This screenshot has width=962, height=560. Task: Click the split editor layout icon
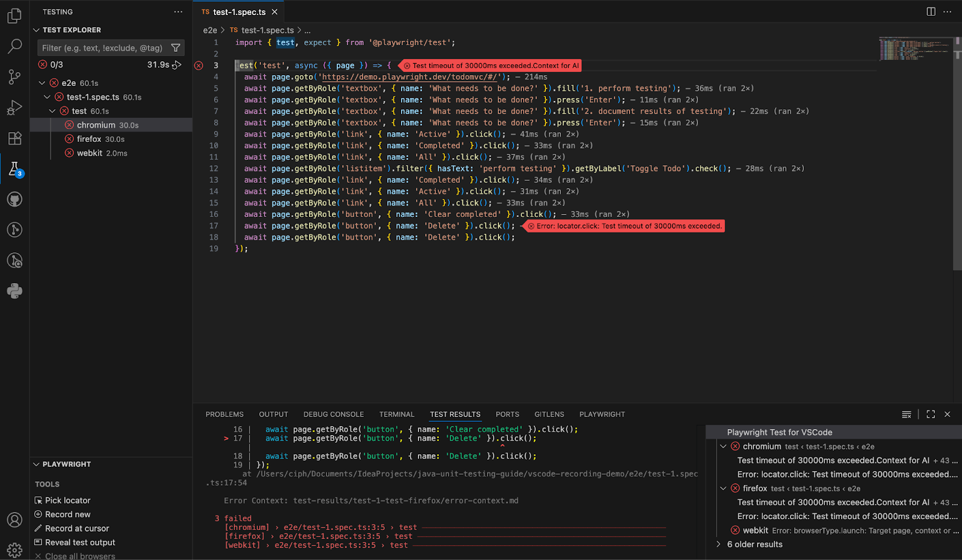click(x=931, y=11)
